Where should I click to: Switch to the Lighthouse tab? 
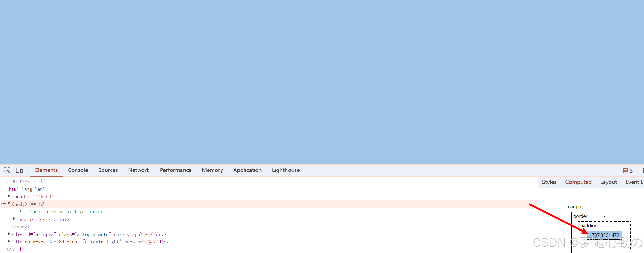286,170
